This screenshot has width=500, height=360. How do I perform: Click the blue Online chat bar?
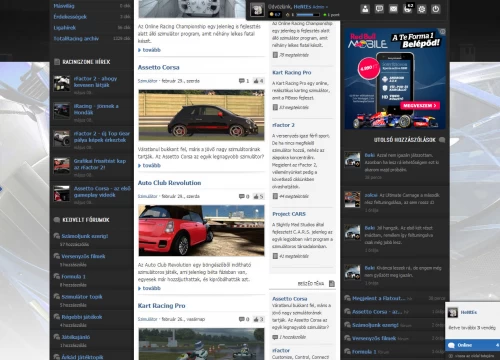[x=472, y=345]
